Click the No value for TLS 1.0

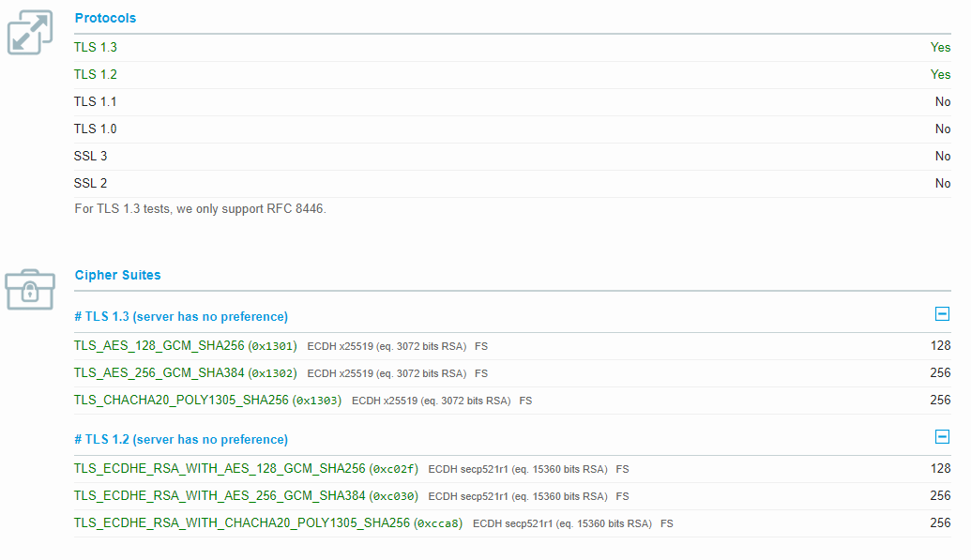click(x=943, y=129)
